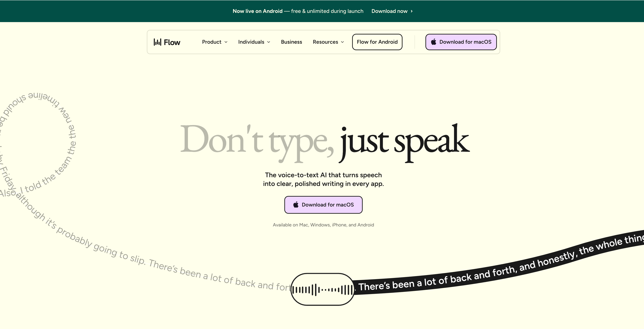Click Apple icon in navbar download button
644x329 pixels.
[434, 42]
